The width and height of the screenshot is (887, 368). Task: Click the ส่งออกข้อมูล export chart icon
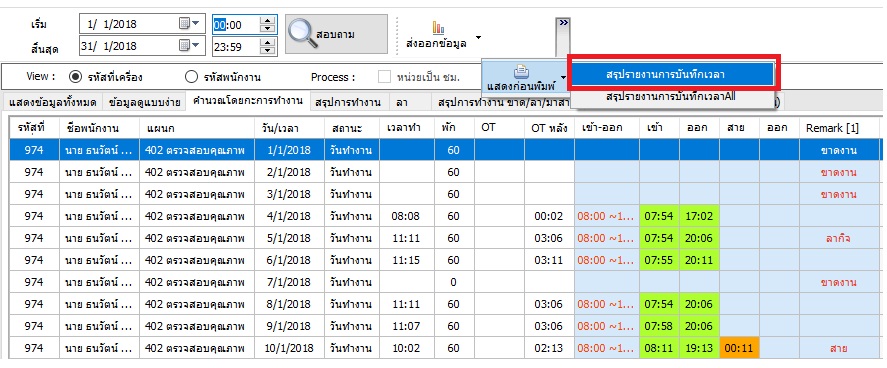(438, 27)
